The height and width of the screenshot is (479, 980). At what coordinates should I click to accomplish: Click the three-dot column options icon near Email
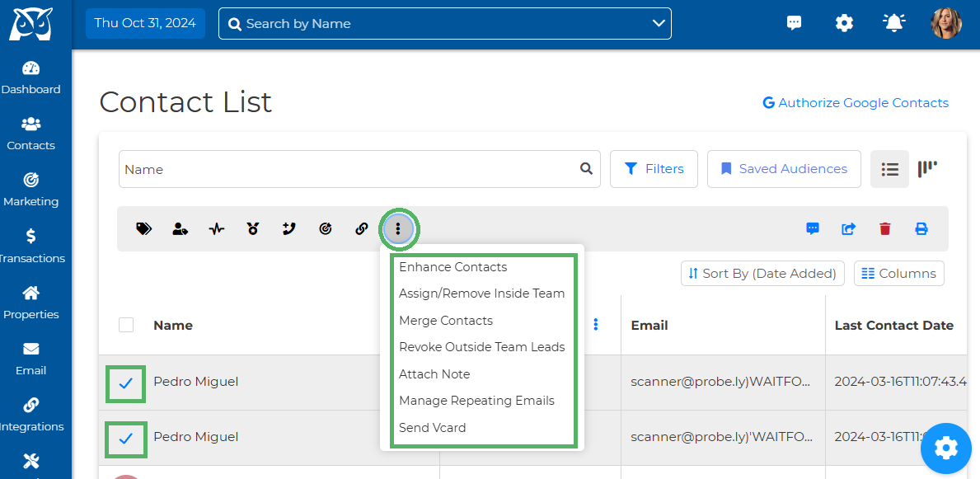point(596,325)
